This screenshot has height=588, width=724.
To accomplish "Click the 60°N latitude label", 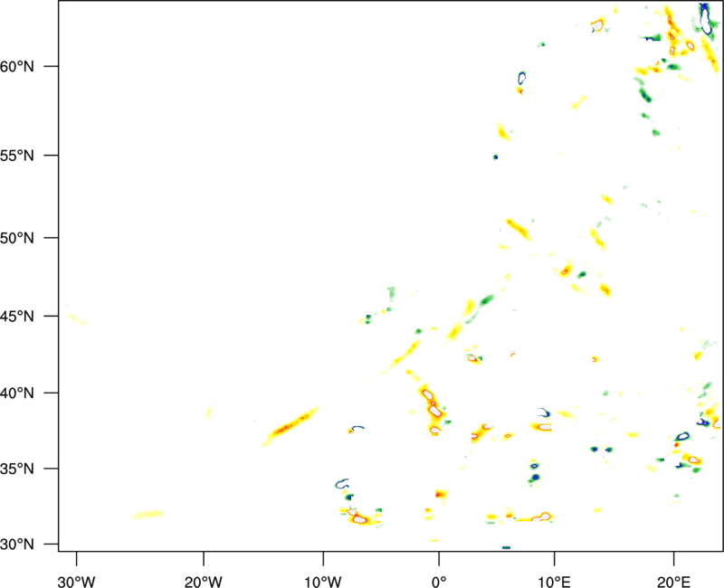I will coord(17,67).
